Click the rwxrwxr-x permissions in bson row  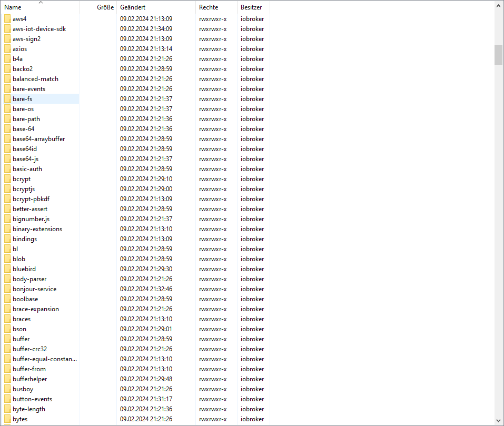213,329
